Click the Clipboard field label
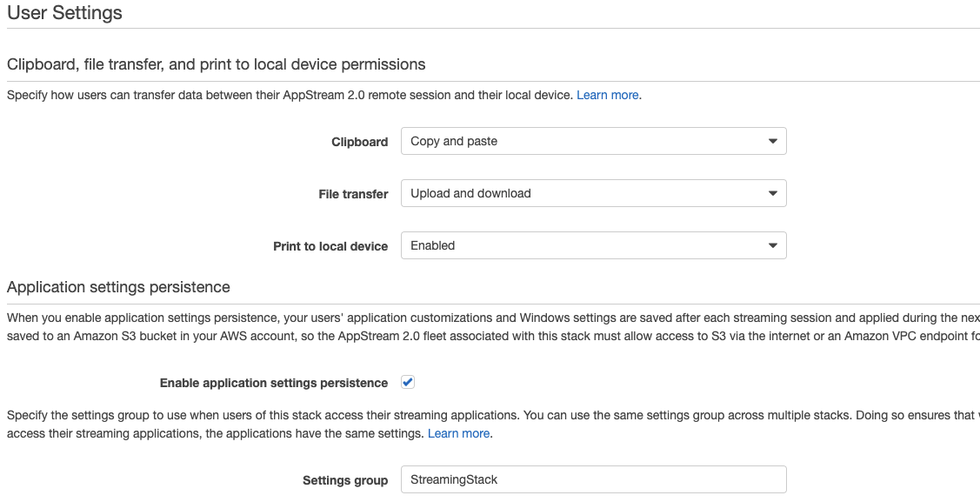980x502 pixels. 359,142
